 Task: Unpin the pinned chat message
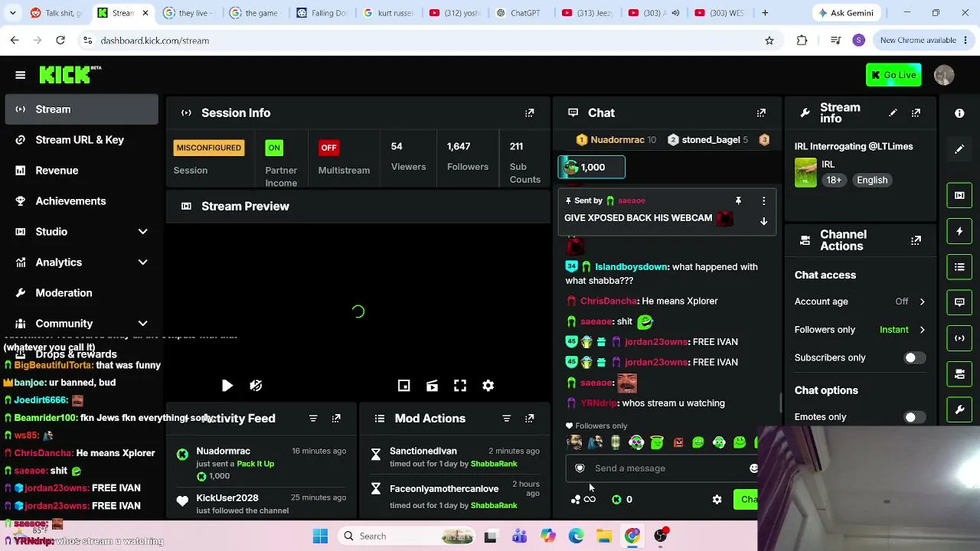point(738,201)
